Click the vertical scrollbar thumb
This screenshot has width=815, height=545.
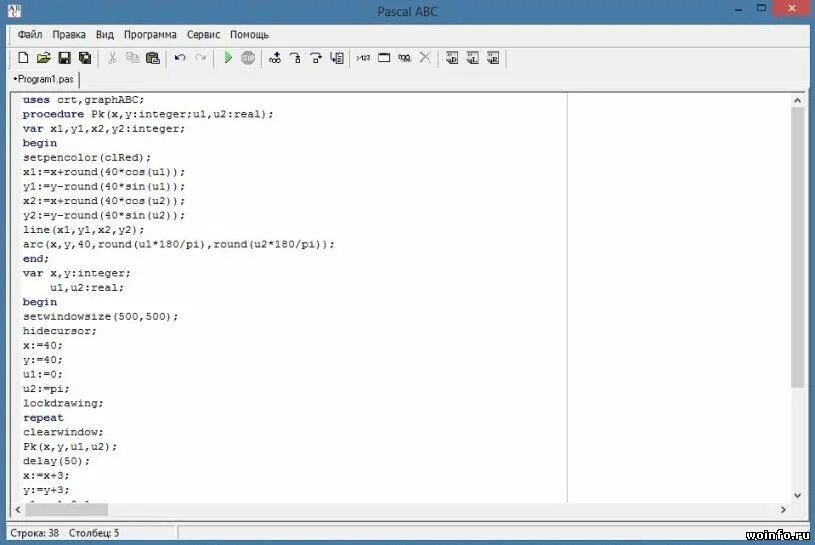pos(797,247)
